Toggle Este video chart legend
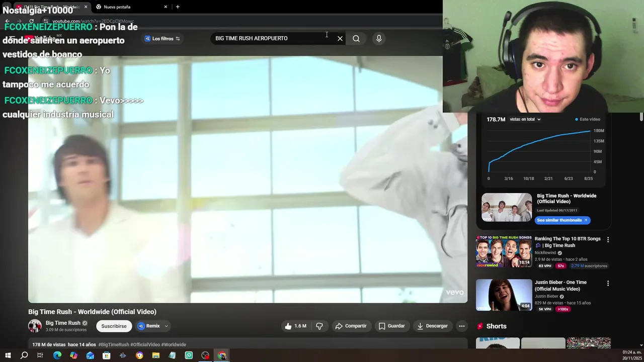Screen dimensions: 644x362 coord(588,119)
